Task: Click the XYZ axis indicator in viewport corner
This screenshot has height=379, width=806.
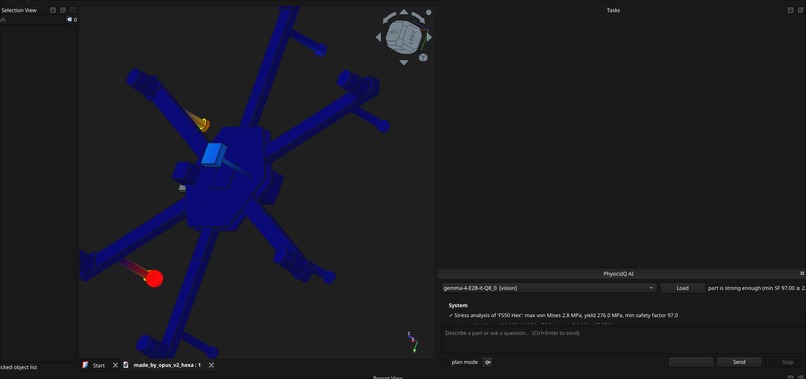Action: [412, 341]
